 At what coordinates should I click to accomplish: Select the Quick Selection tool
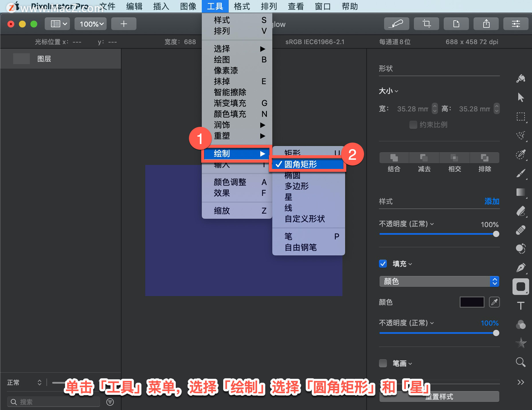521,135
